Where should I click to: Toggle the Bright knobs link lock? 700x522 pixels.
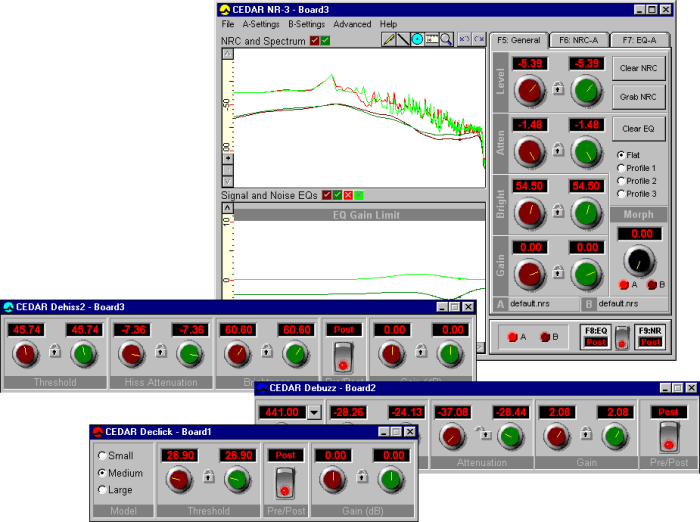(558, 210)
